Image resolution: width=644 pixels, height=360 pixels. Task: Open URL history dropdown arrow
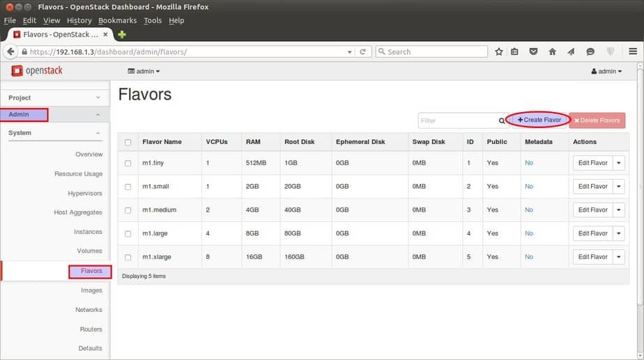coord(349,52)
